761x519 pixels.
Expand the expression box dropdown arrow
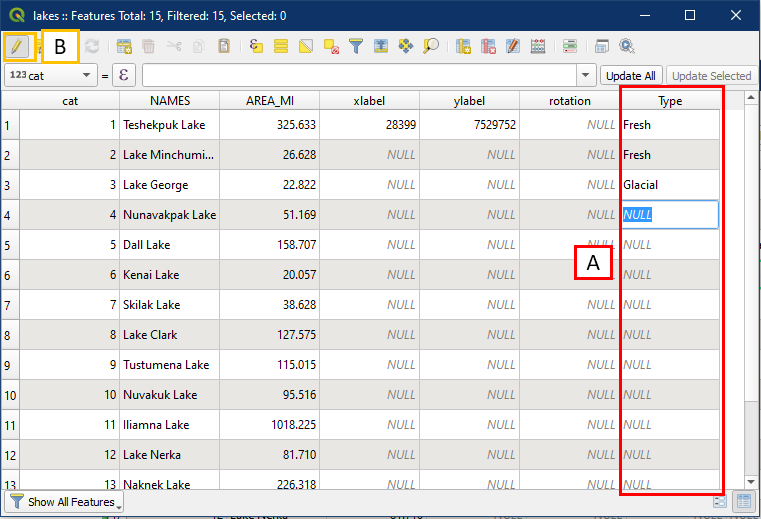coord(585,75)
